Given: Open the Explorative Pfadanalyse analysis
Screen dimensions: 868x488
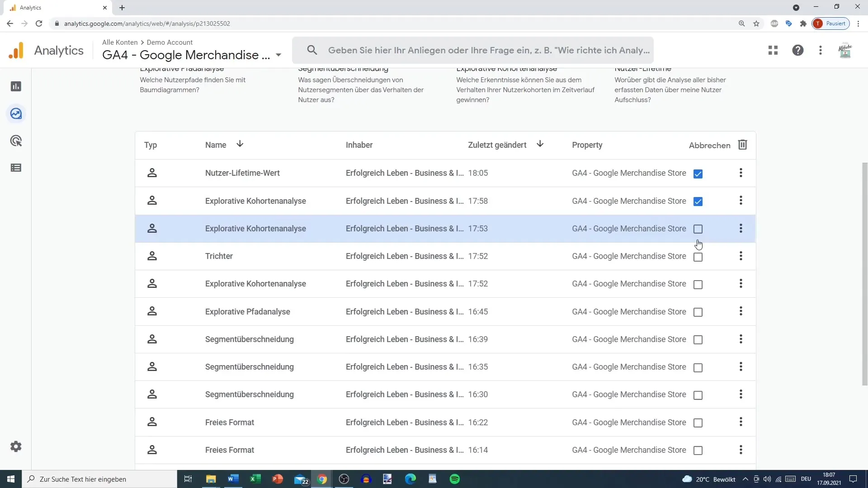Looking at the screenshot, I should tap(247, 312).
